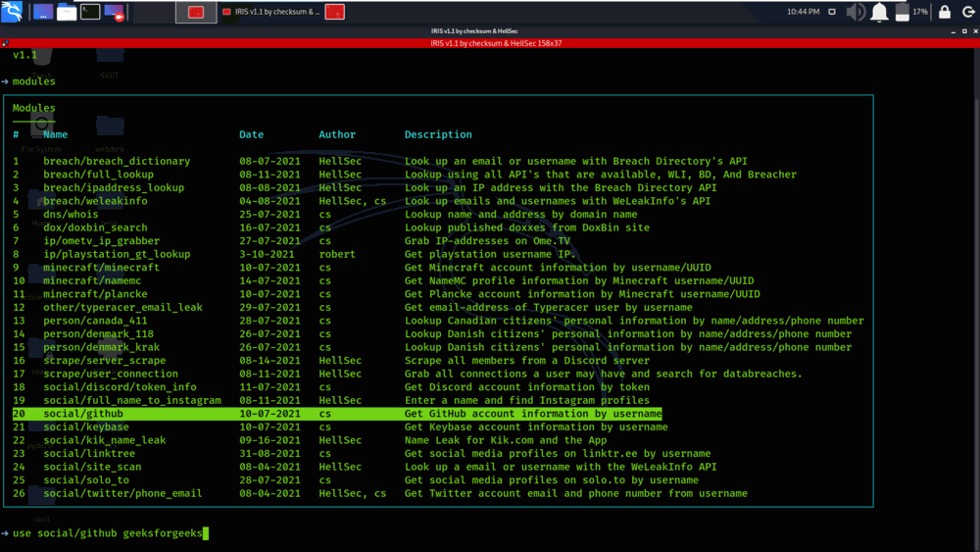Select the IRIS v1.1 taskbar window button

pos(270,12)
